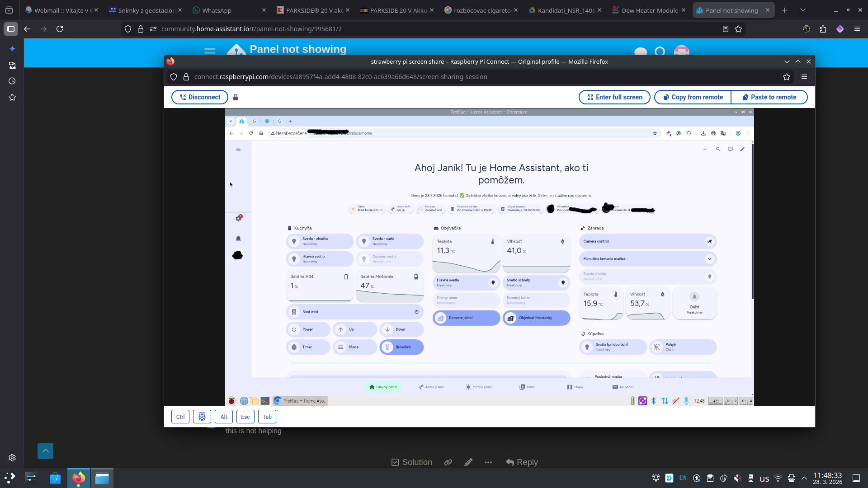The image size is (868, 488).
Task: Click the Disconnect button
Action: [x=200, y=97]
